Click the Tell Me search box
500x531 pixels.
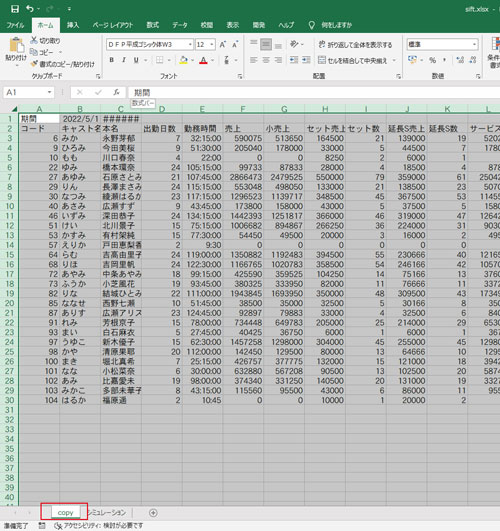click(x=332, y=25)
